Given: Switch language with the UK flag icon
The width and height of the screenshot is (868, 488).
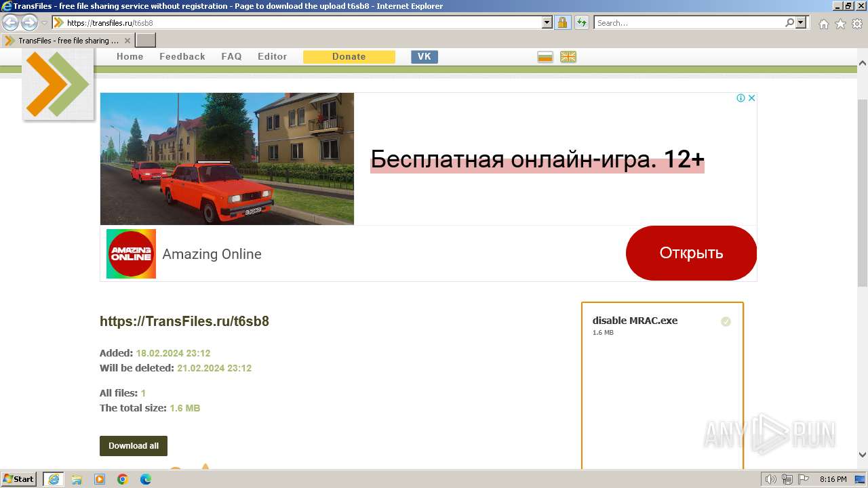Looking at the screenshot, I should click(568, 57).
